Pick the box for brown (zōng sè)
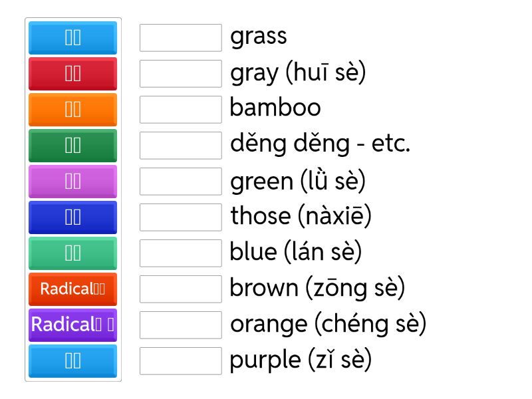The height and width of the screenshot is (399, 532). (180, 289)
